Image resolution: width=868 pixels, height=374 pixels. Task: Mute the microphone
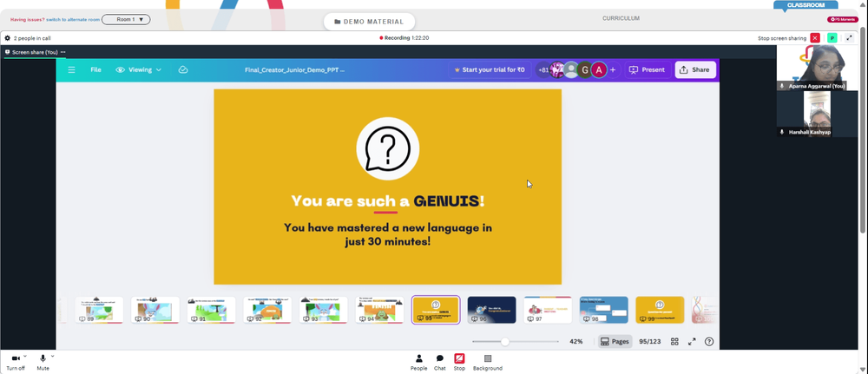(x=43, y=363)
